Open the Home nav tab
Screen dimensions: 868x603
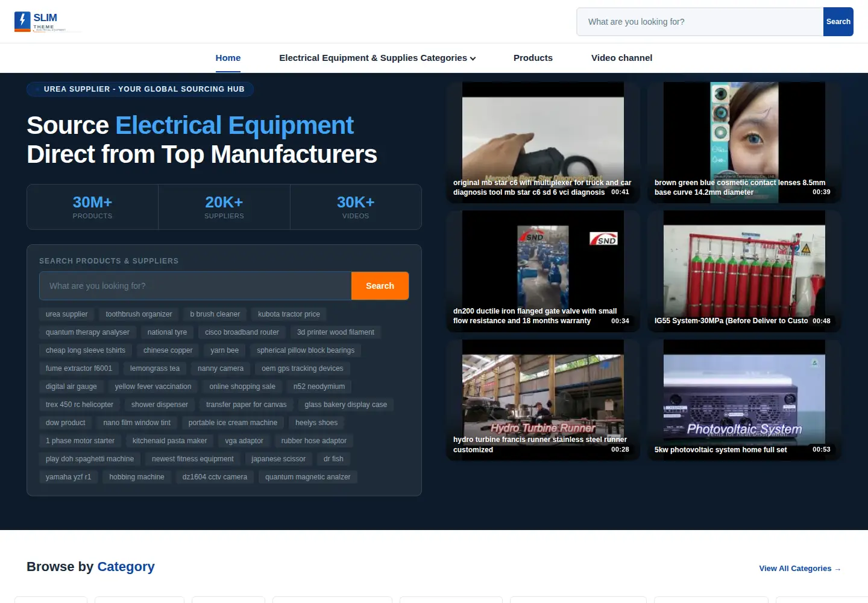coord(228,58)
